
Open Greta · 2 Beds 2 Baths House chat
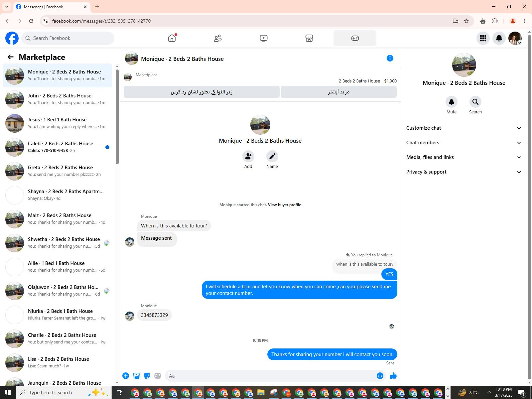[x=57, y=171]
